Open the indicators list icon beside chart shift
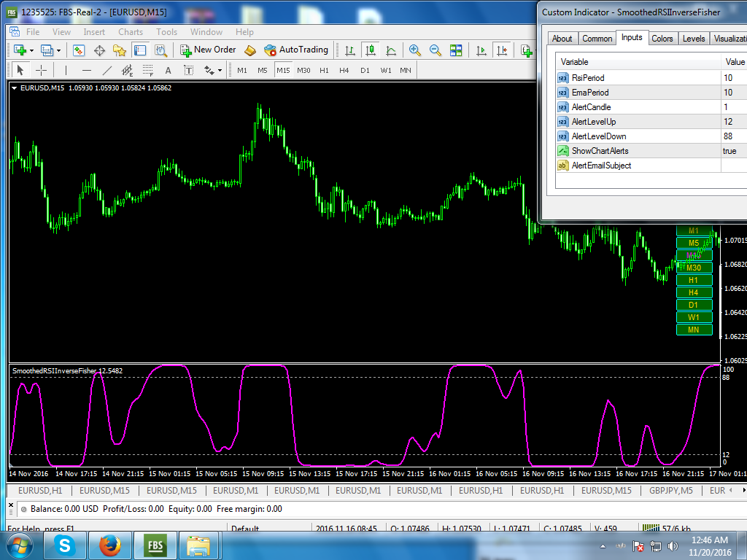This screenshot has width=747, height=560. [x=527, y=50]
